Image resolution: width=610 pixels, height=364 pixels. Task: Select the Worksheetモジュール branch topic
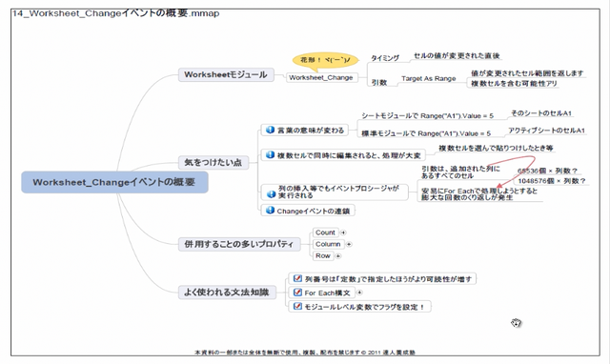[226, 74]
